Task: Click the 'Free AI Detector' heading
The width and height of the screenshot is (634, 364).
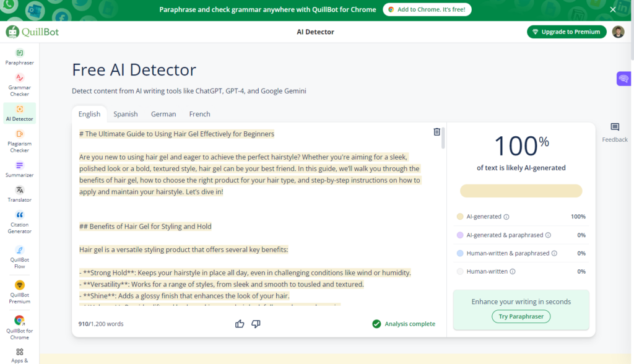Action: pos(134,69)
